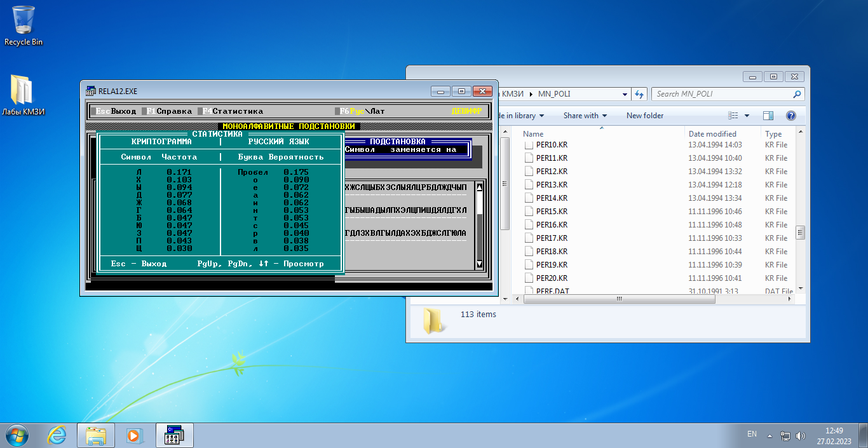
Task: Switch to Windows Explorer taskbar button
Action: point(96,435)
